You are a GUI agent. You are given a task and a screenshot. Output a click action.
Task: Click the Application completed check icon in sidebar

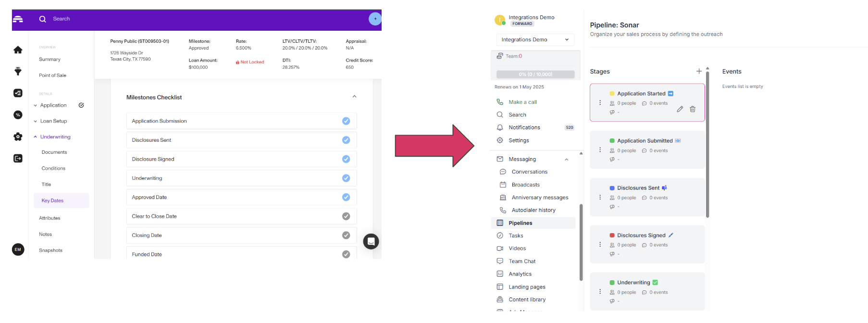coord(81,105)
